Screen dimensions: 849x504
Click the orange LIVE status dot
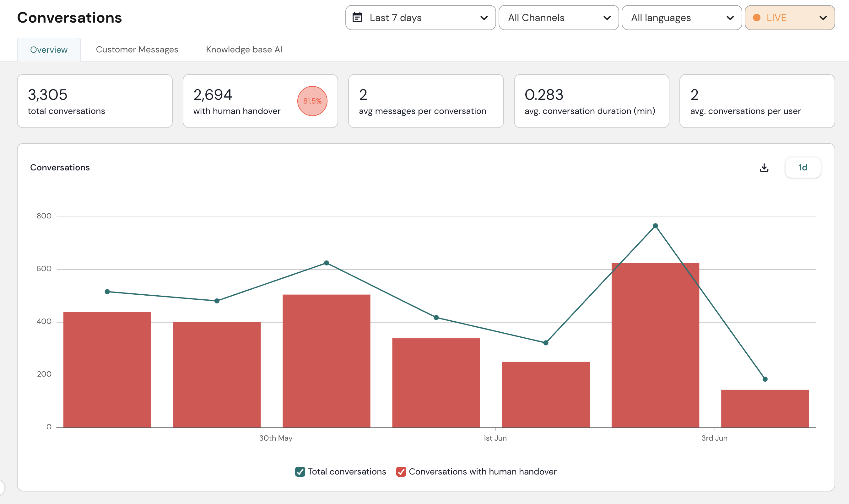757,18
